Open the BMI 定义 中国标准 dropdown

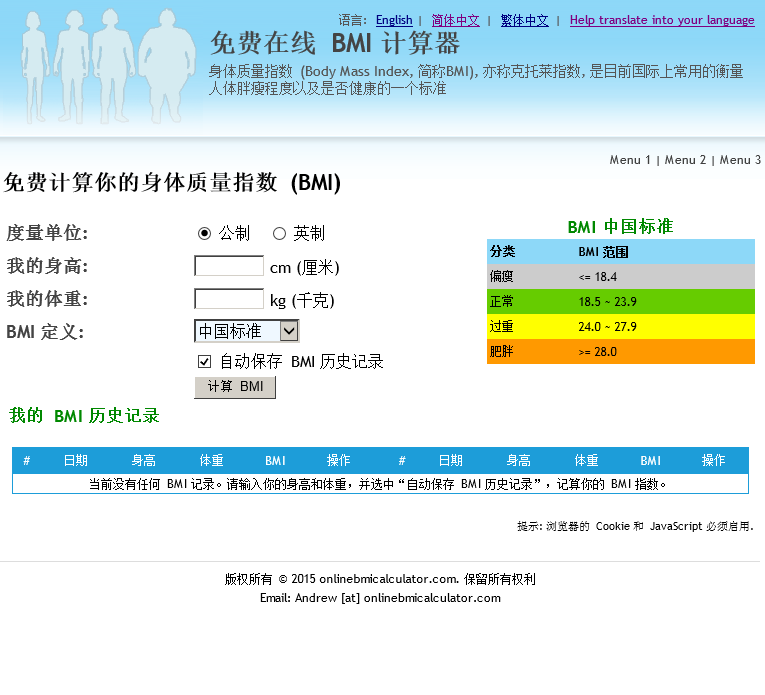[x=246, y=331]
